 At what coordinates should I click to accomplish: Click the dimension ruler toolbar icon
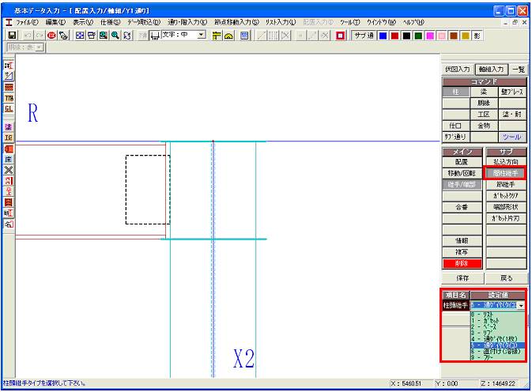[x=217, y=36]
